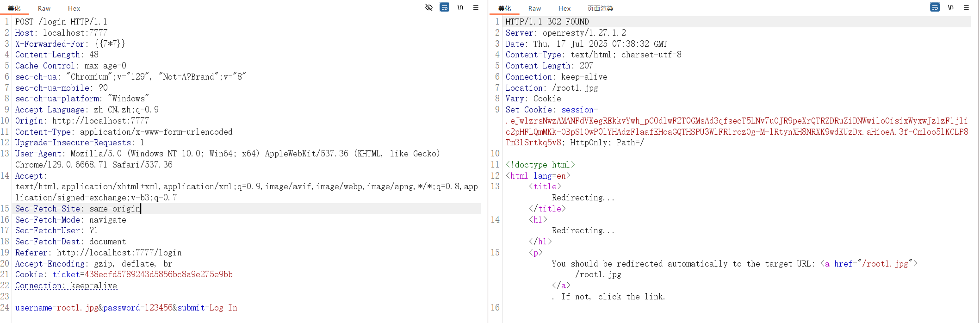Open the response pane hamburger menu

coord(966,7)
